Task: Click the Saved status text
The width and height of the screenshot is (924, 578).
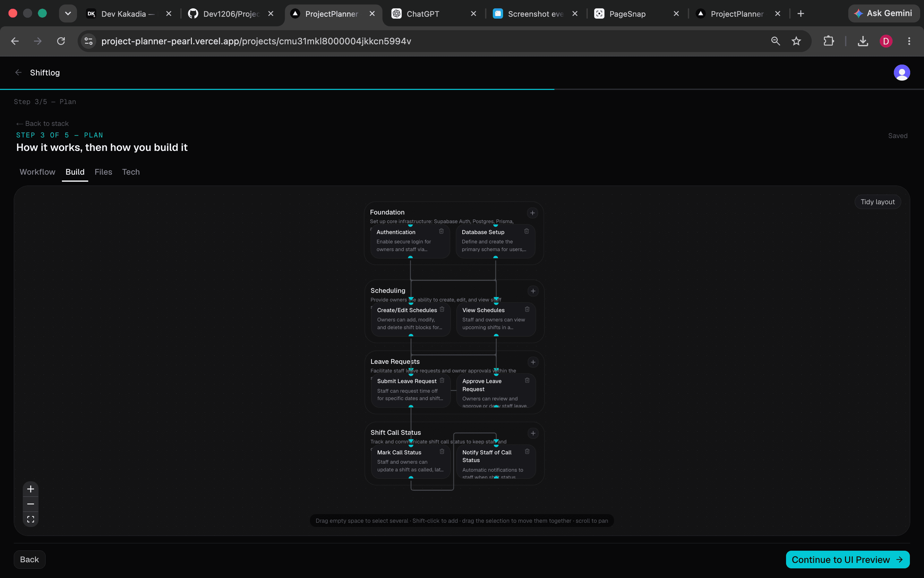Action: (898, 136)
